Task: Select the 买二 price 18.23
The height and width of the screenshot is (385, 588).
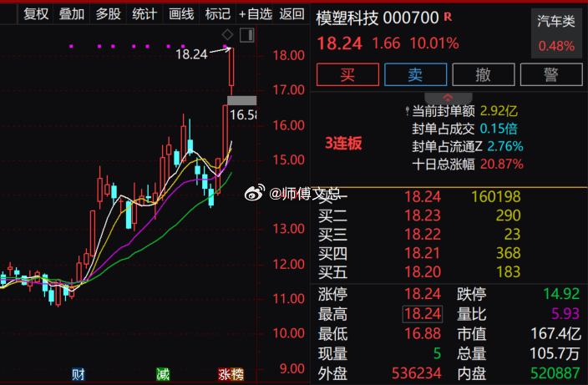Action: 423,215
